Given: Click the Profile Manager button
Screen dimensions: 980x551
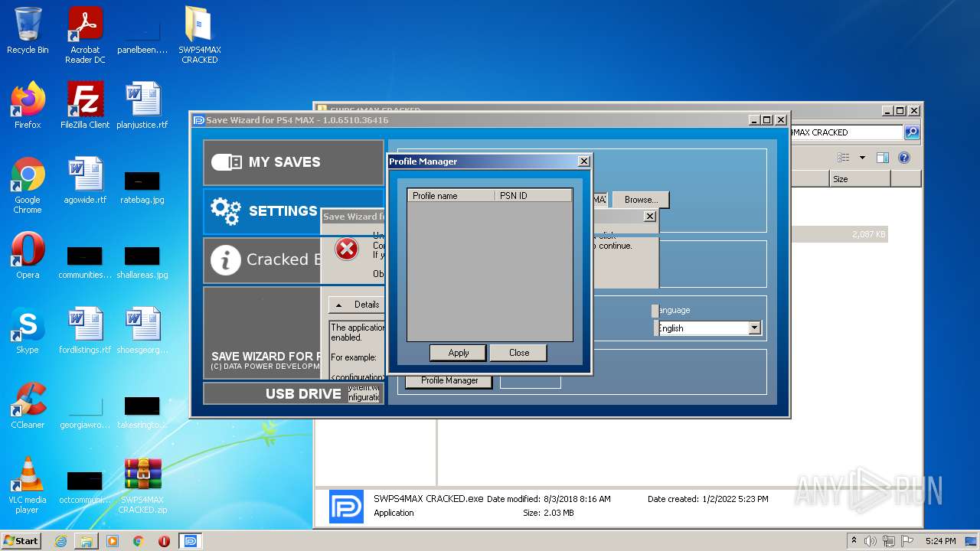Looking at the screenshot, I should [x=449, y=380].
